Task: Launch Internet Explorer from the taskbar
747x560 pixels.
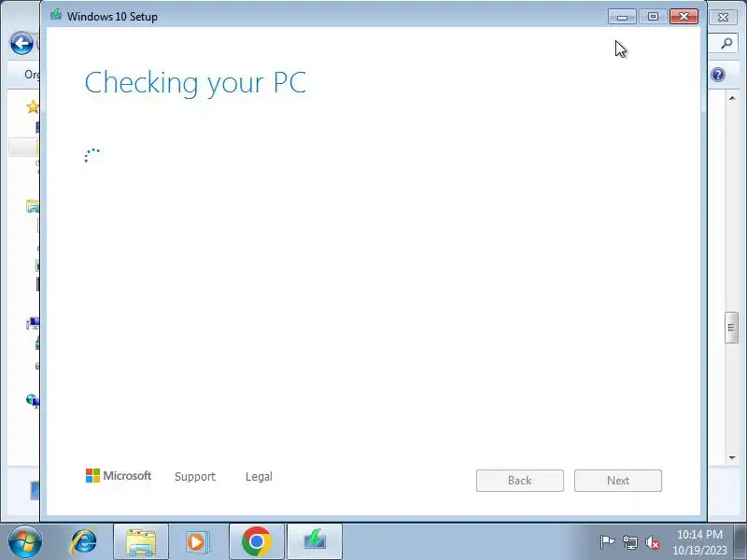Action: [84, 542]
